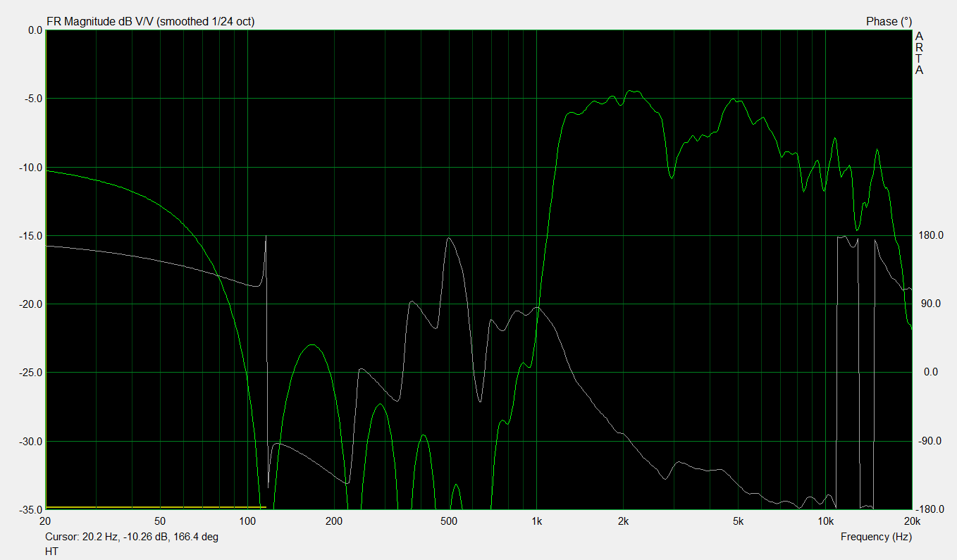Click the Frequency (Hz) axis label

coord(876,537)
